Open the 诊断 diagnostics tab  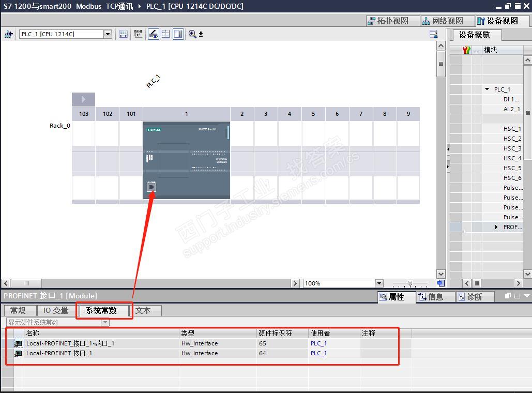coord(475,297)
